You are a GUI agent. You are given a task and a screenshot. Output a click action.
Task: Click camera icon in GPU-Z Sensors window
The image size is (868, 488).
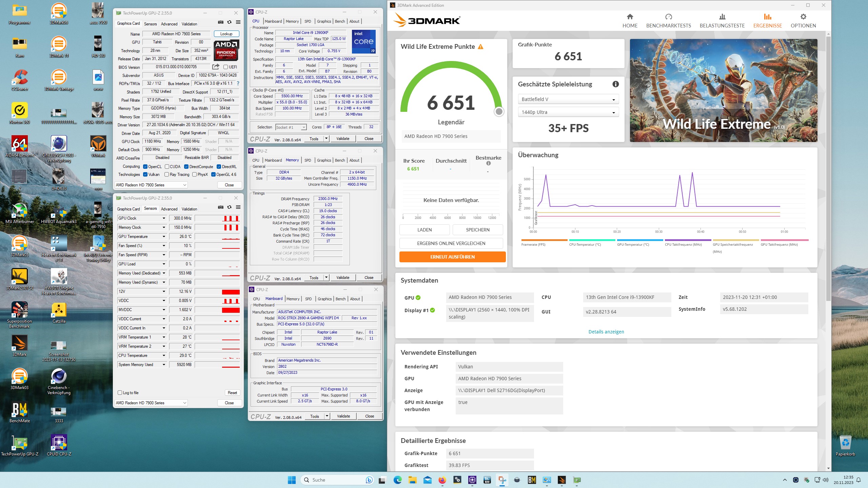pyautogui.click(x=221, y=207)
